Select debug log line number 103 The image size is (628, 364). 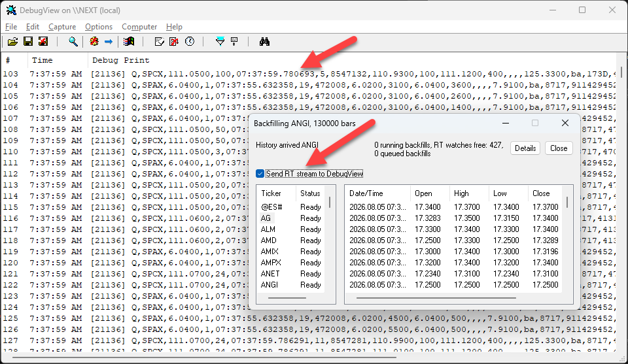pyautogui.click(x=309, y=74)
